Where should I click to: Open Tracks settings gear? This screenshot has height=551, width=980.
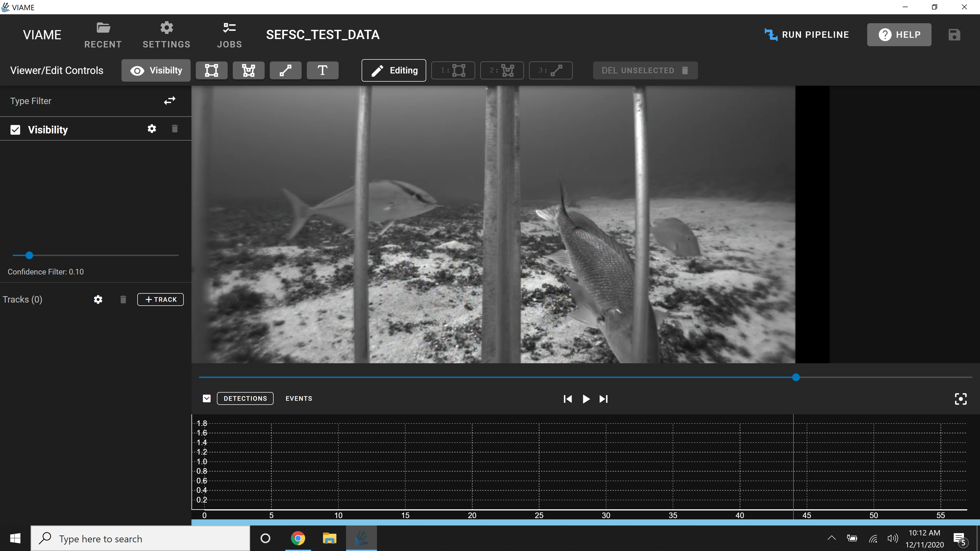click(x=98, y=300)
